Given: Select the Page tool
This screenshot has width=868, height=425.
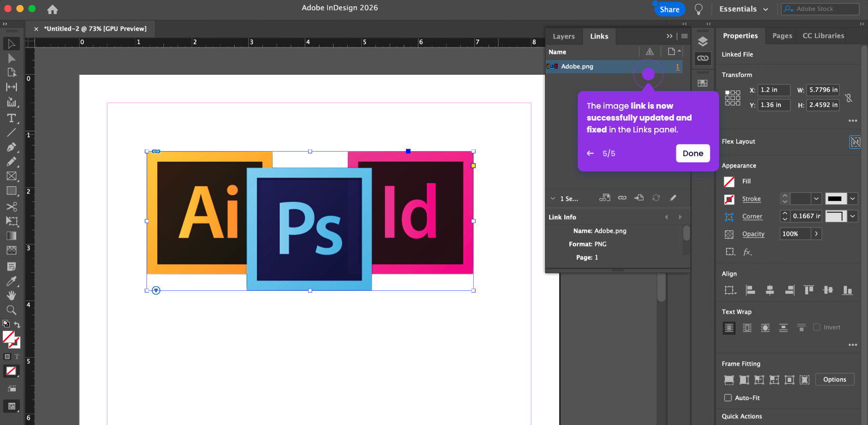Looking at the screenshot, I should pyautogui.click(x=11, y=72).
